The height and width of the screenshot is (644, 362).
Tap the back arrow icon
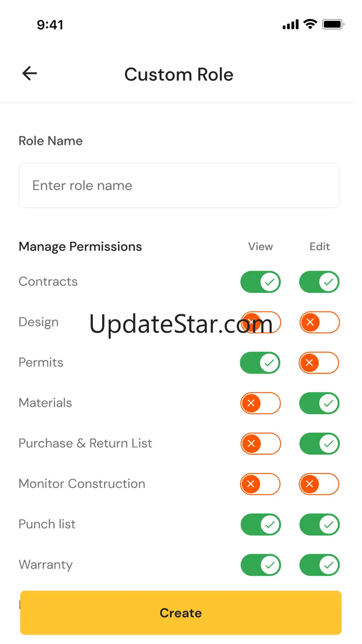coord(30,73)
